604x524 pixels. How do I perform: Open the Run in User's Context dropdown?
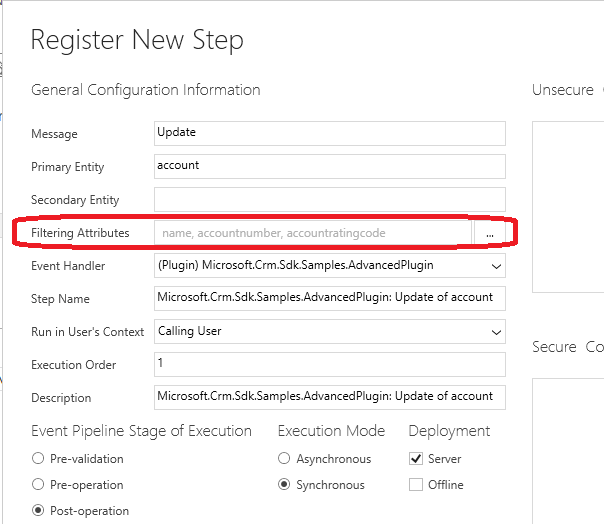tap(497, 332)
